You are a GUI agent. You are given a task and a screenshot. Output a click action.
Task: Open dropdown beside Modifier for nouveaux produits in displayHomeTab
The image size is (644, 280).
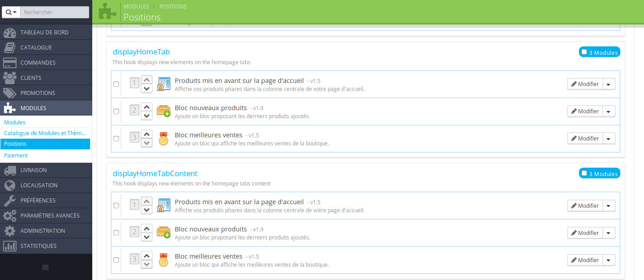click(x=609, y=111)
